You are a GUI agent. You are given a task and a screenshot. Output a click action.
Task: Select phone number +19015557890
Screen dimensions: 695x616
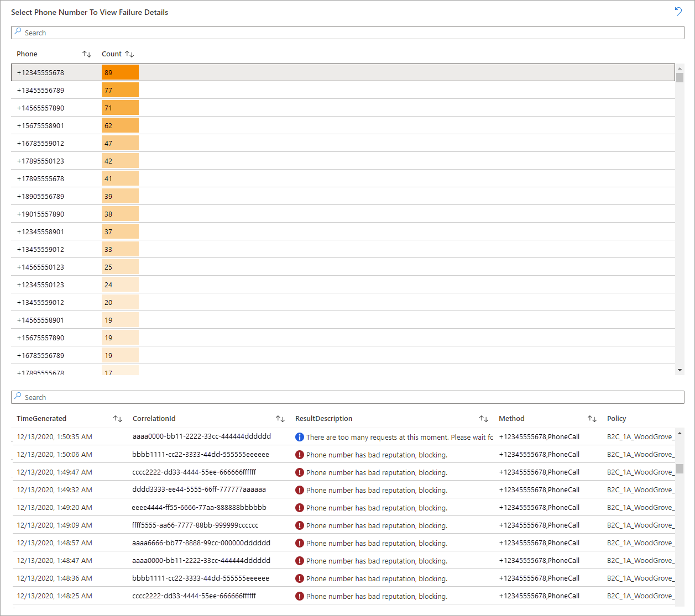[40, 214]
